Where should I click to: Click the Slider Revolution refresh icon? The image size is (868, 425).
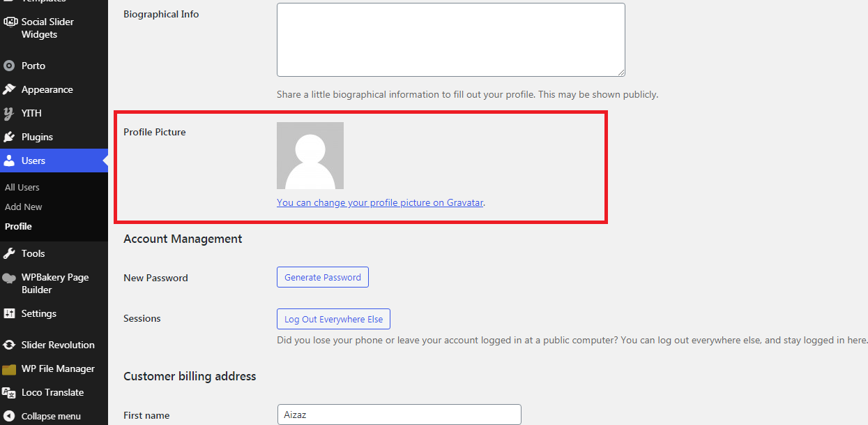tap(9, 345)
